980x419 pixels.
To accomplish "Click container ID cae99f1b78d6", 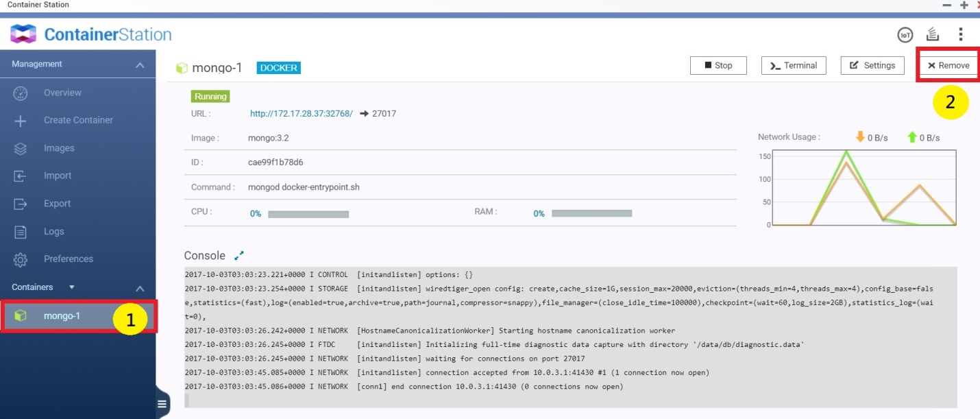I will [x=275, y=163].
